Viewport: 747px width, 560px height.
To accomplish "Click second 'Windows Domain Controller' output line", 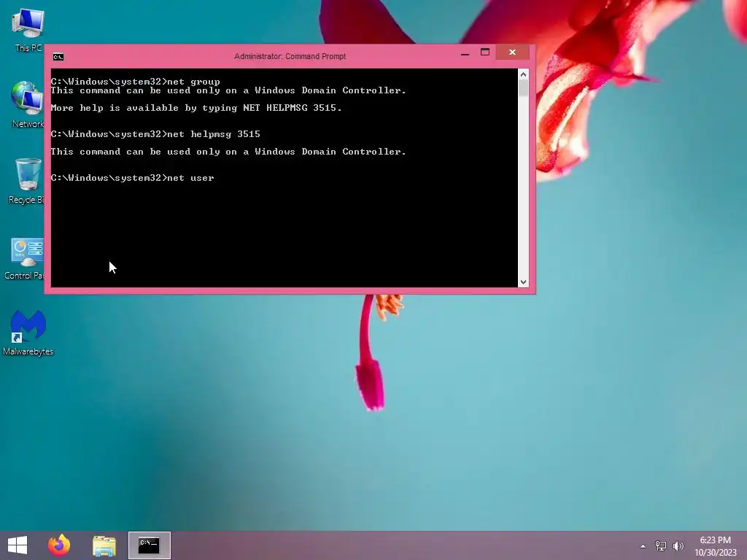I will [x=228, y=152].
